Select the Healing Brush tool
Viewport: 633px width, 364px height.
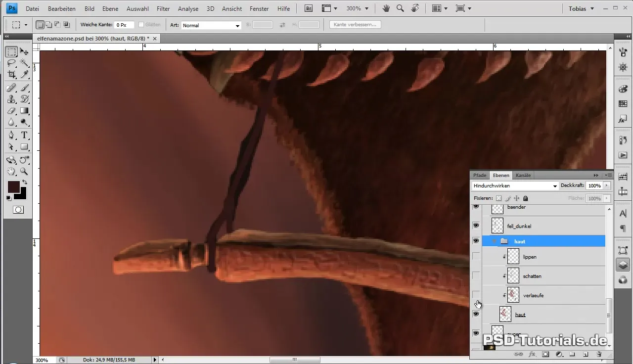click(11, 88)
